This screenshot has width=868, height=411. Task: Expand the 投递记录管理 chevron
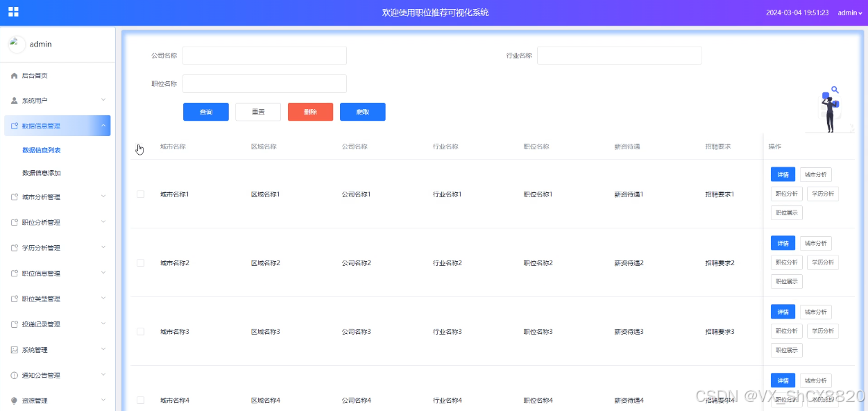coord(103,324)
